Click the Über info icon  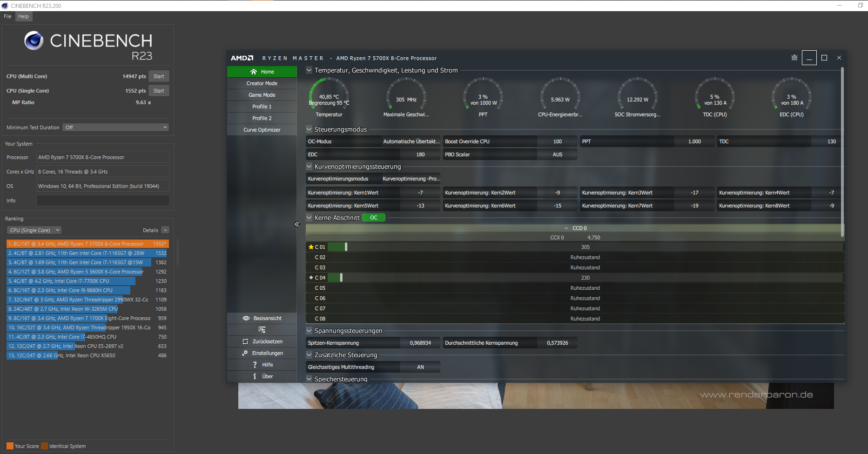tap(255, 376)
